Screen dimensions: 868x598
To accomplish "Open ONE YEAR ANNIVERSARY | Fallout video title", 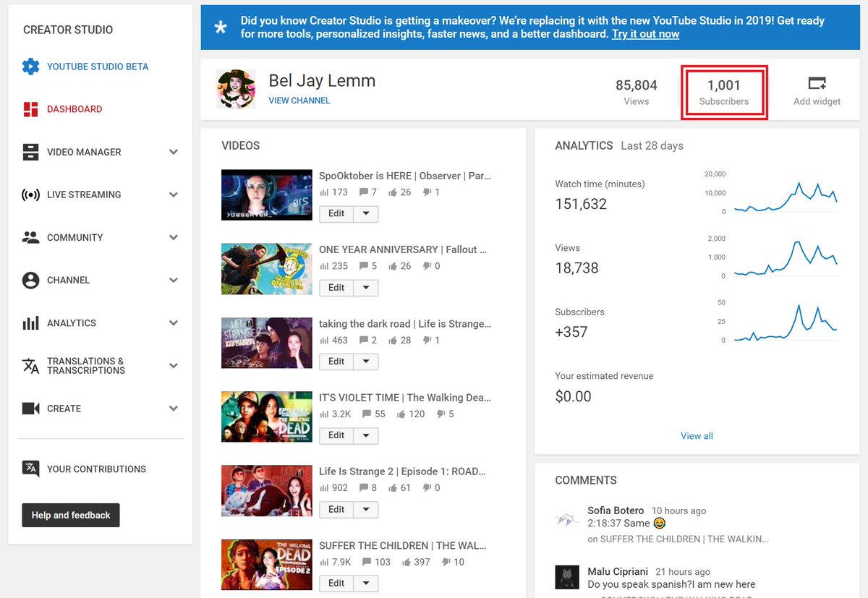I will click(403, 249).
